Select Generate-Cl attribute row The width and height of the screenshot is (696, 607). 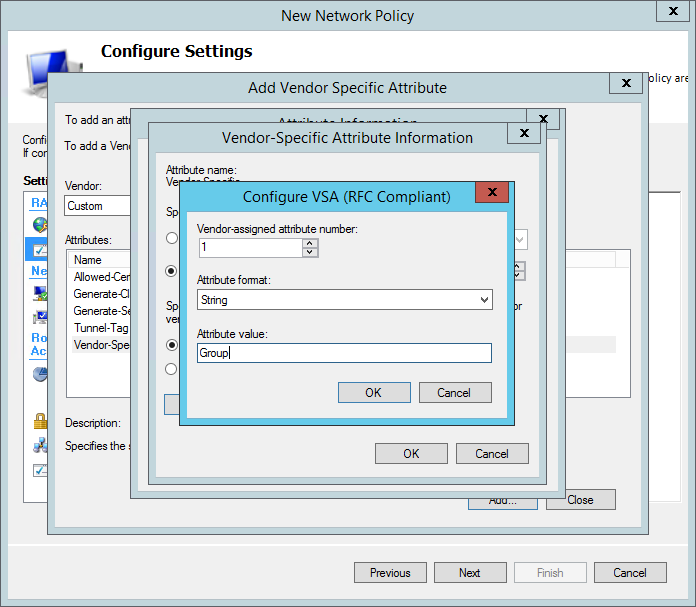[101, 294]
